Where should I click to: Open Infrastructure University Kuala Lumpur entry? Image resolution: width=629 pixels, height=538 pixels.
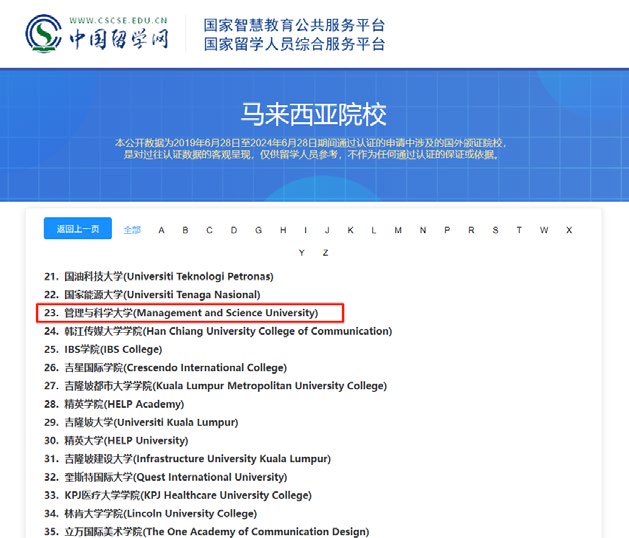tap(196, 458)
